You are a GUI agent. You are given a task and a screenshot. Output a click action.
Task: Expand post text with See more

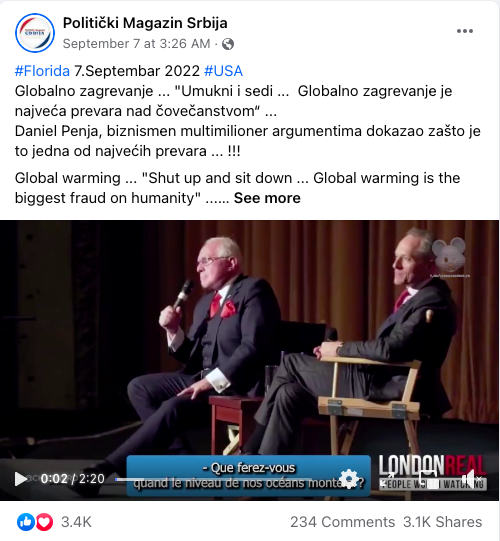(267, 198)
